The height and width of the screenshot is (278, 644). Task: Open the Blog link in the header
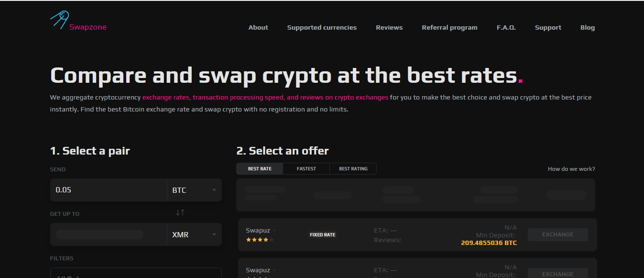tap(588, 28)
